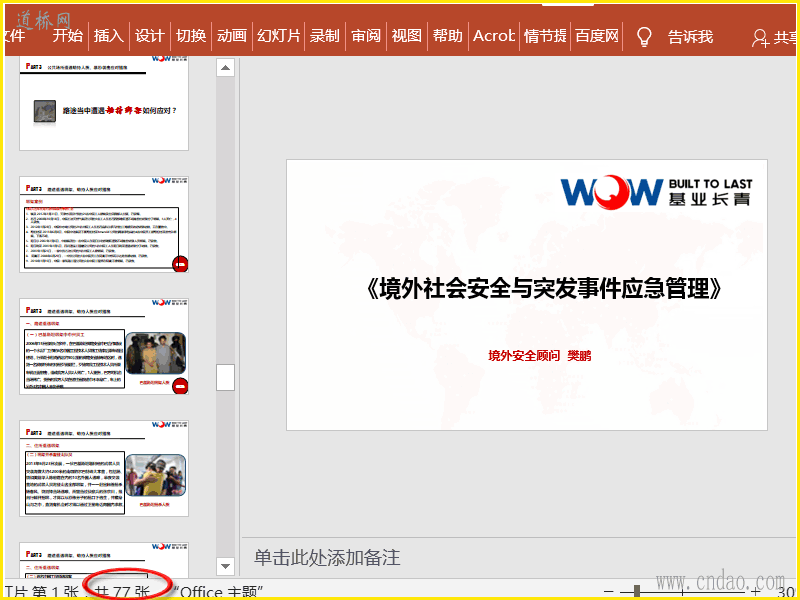Open the 帮助 tab
Viewport: 800px width, 600px height.
pyautogui.click(x=447, y=36)
